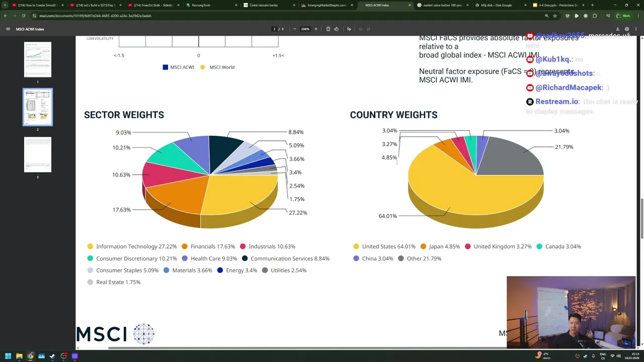Click the fit to page icon
Screen dimensions: 644x362
pos(328,29)
